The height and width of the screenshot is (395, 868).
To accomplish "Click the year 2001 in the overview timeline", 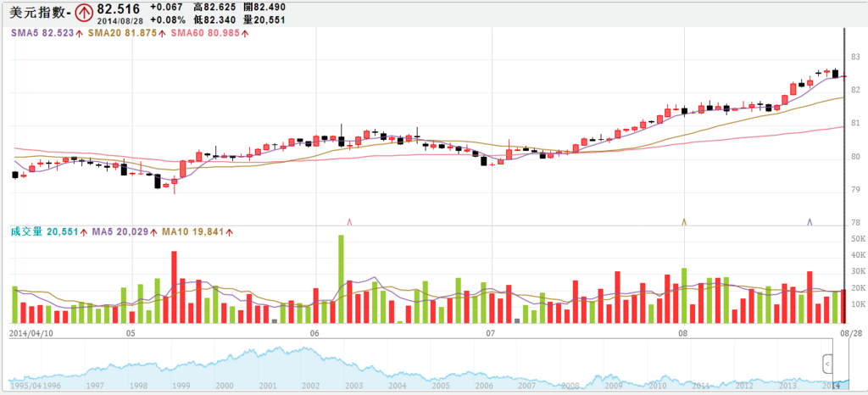I will tap(268, 385).
